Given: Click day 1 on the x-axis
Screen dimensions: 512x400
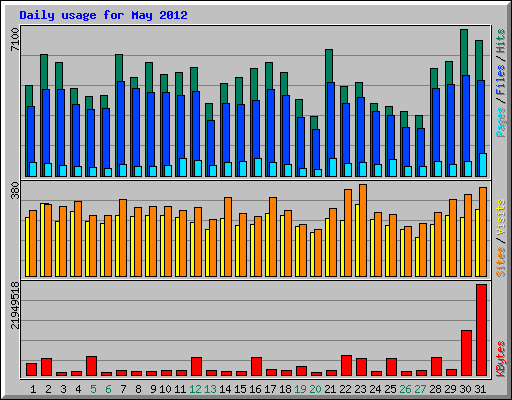Looking at the screenshot, I should (33, 389).
